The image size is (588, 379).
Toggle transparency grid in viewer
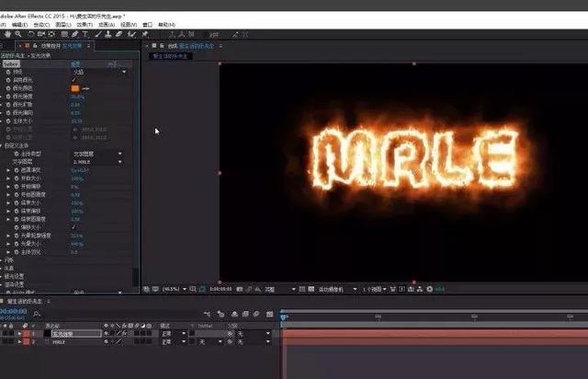tap(311, 289)
